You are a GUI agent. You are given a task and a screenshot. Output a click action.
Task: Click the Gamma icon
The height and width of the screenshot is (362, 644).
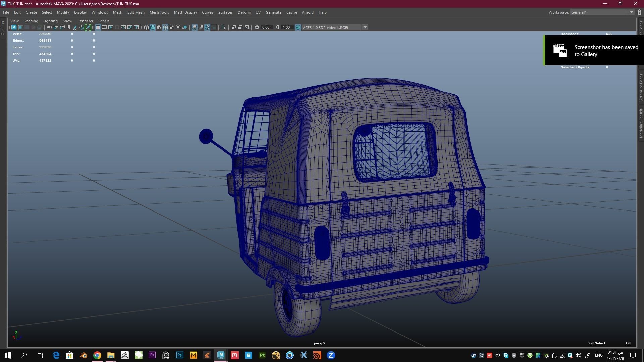tap(277, 27)
